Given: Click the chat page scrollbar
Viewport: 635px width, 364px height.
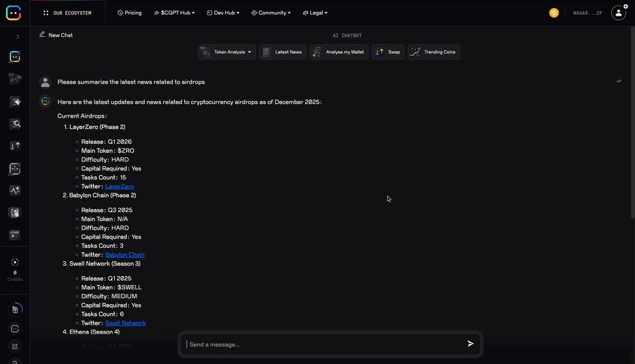Looking at the screenshot, I should coord(632,123).
